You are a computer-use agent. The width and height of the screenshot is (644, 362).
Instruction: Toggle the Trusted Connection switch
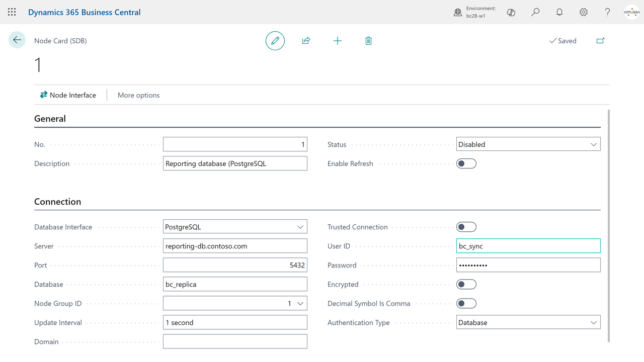[x=466, y=227]
